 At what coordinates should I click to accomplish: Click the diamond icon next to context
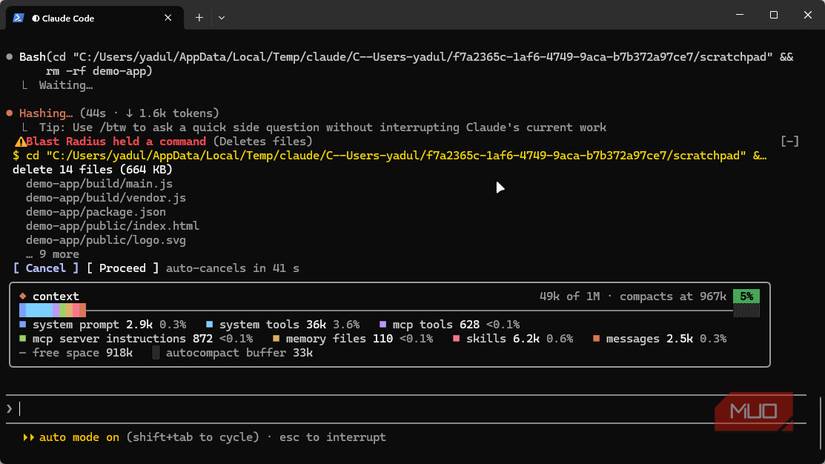[x=23, y=296]
